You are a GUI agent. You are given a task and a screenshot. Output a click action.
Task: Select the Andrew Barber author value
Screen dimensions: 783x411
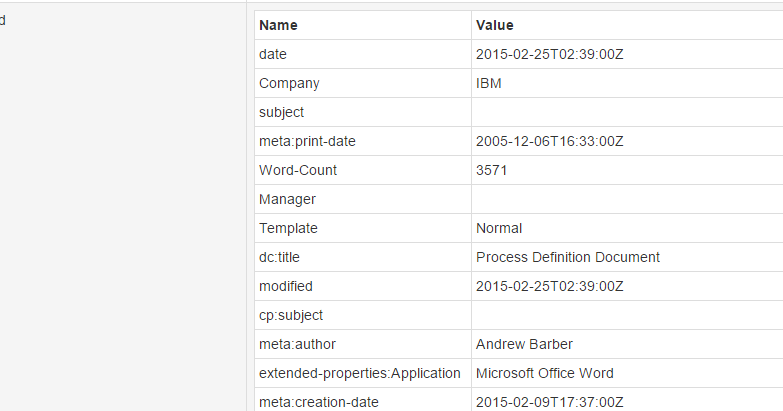[x=524, y=345]
